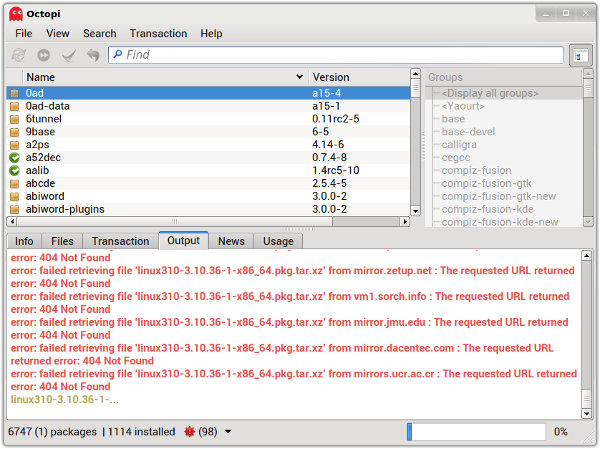600x449 pixels.
Task: Click the package list scroll-right arrow
Action: [405, 222]
